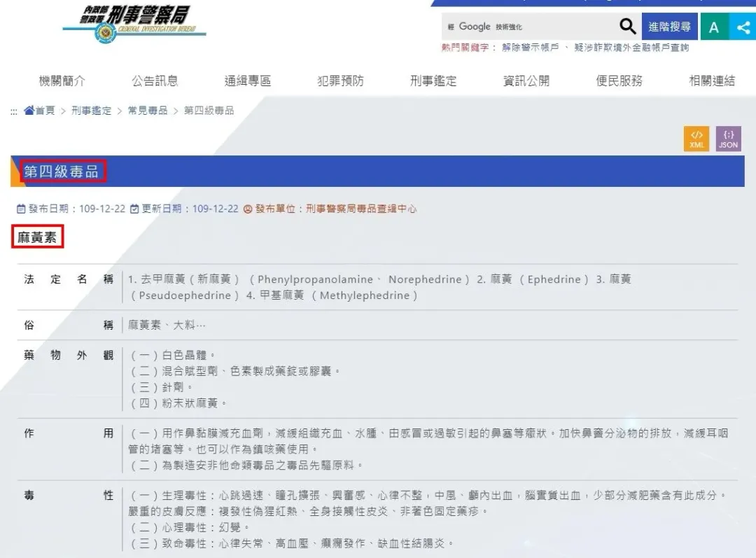The width and height of the screenshot is (756, 558).
Task: Click the 俗稱 row label
Action: coord(69,325)
